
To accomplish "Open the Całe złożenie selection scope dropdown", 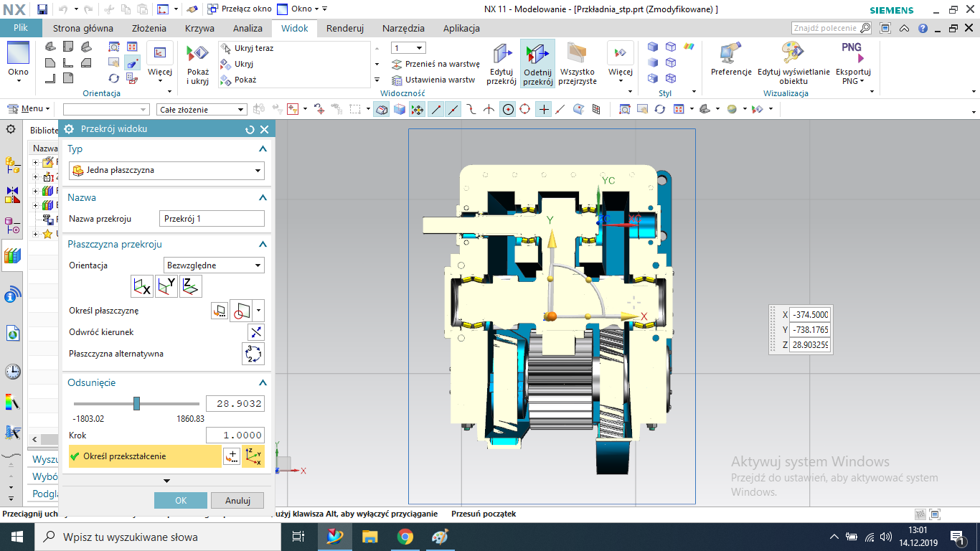I will (x=202, y=109).
